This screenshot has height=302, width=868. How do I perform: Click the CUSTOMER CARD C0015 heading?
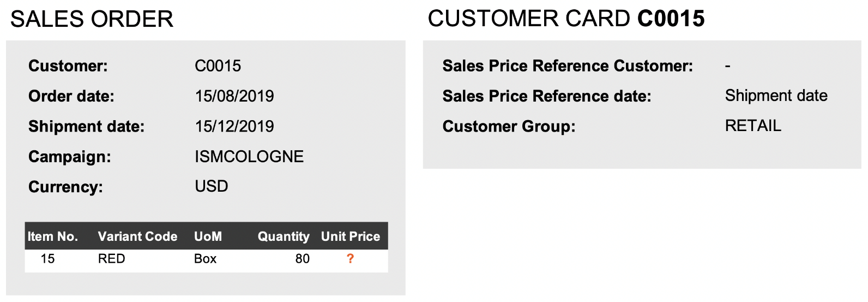click(566, 19)
